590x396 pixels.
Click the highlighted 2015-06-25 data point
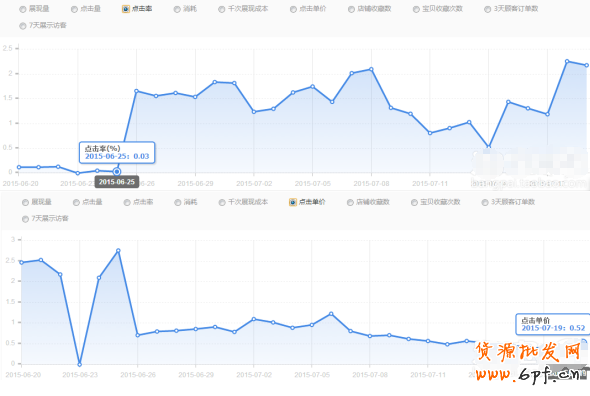click(x=117, y=172)
